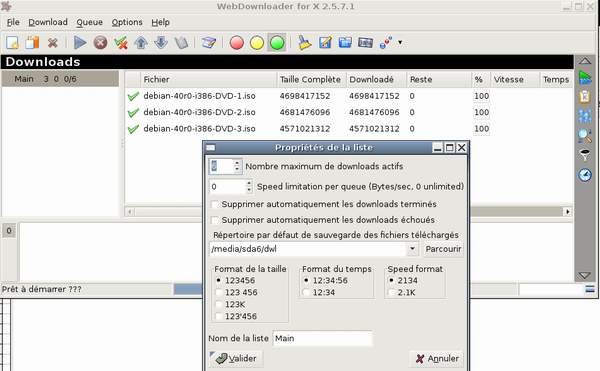Click status bar blue icon at right

tap(590, 289)
